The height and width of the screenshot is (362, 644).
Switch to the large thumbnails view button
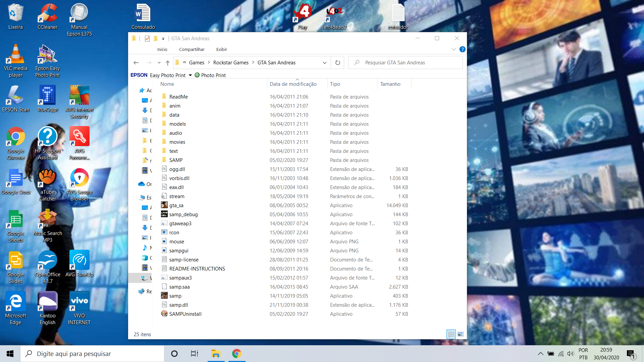(461, 334)
